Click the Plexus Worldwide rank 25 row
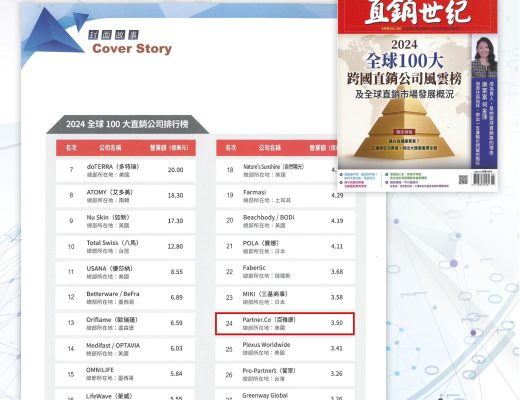The image size is (520, 400). pyautogui.click(x=285, y=349)
